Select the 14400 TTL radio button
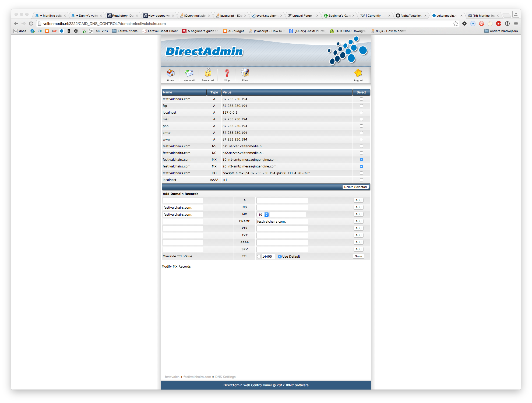Screen dimensions: 532x403 (x=259, y=257)
